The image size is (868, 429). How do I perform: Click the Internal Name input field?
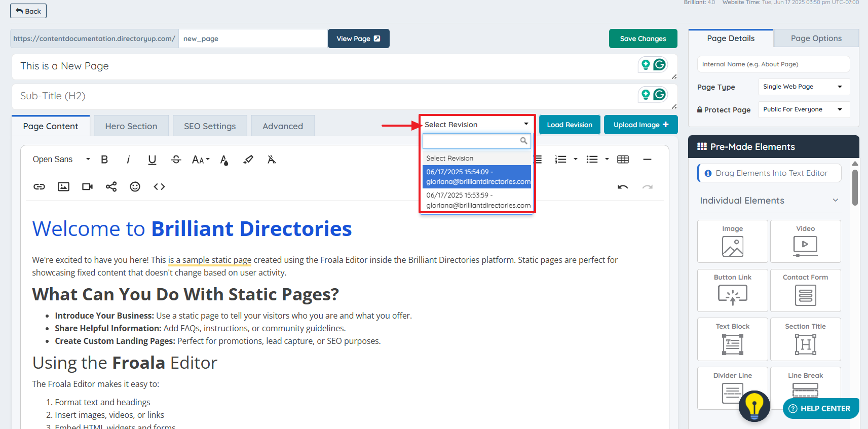pos(773,64)
